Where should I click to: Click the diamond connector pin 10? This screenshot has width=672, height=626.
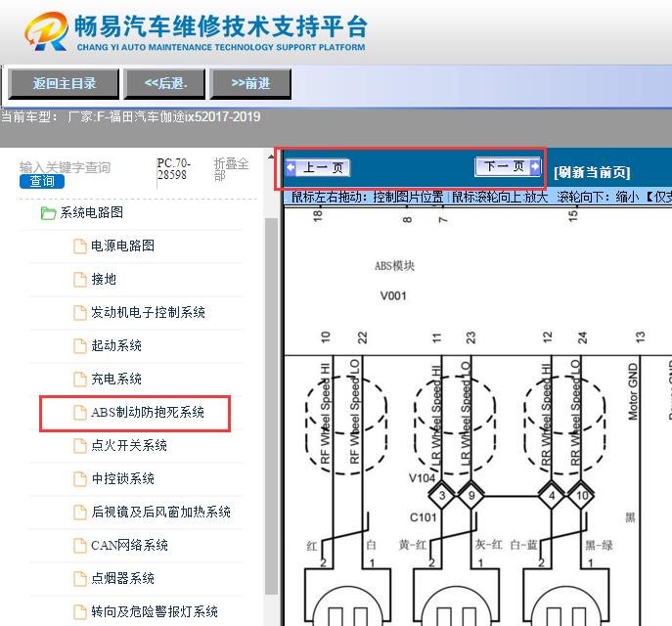[x=581, y=496]
